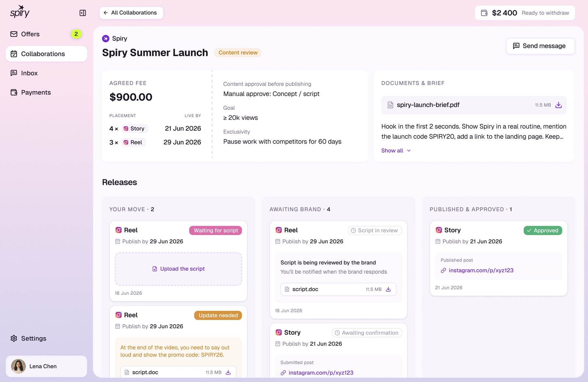This screenshot has height=382, width=588.
Task: Click the Story placement chip
Action: click(135, 129)
